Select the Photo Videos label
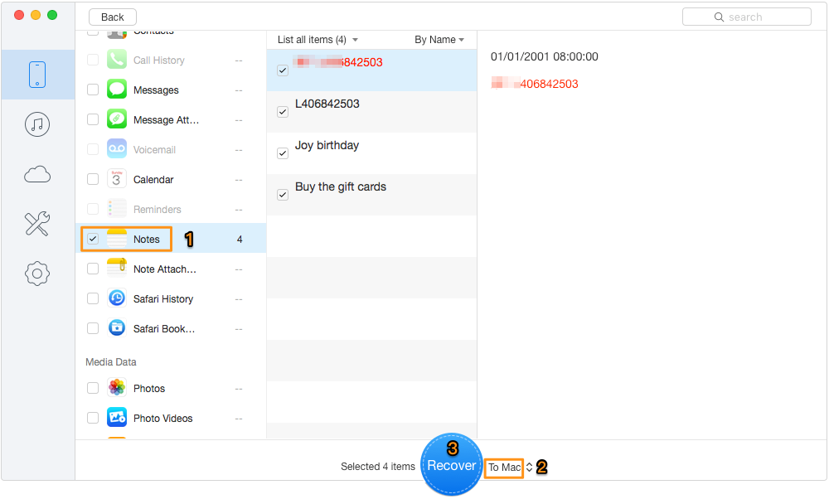 162,418
